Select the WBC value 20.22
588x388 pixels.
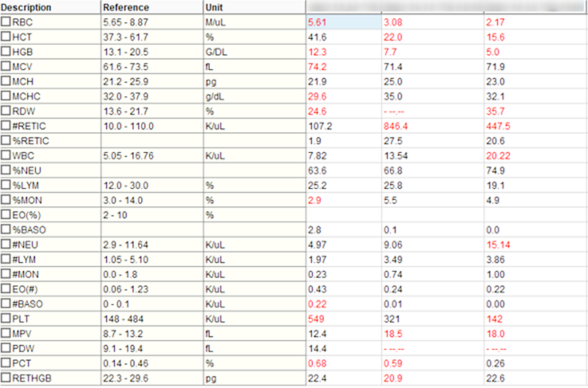tap(498, 156)
